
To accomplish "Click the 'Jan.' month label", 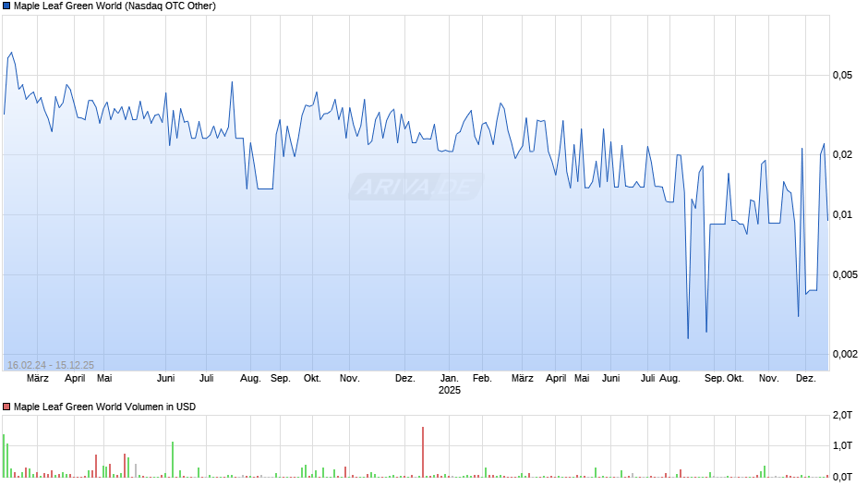I will pyautogui.click(x=450, y=378).
